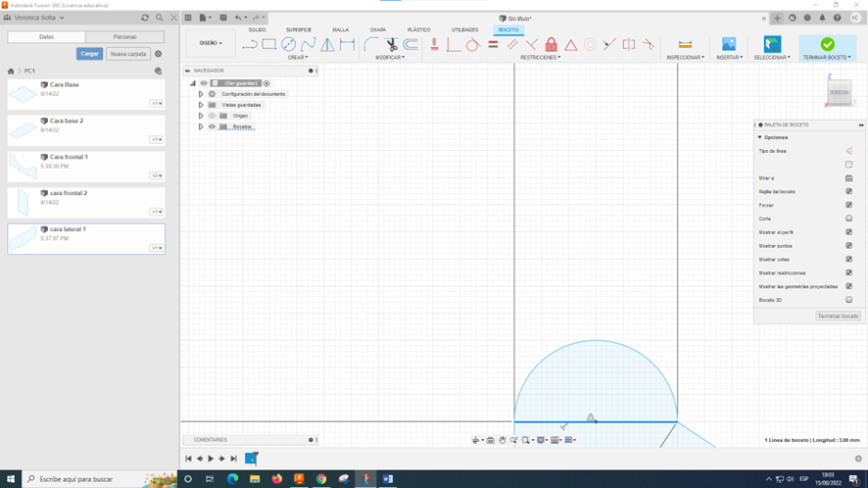868x488 pixels.
Task: Open the MODIFICAR dropdown menu
Action: [x=390, y=57]
